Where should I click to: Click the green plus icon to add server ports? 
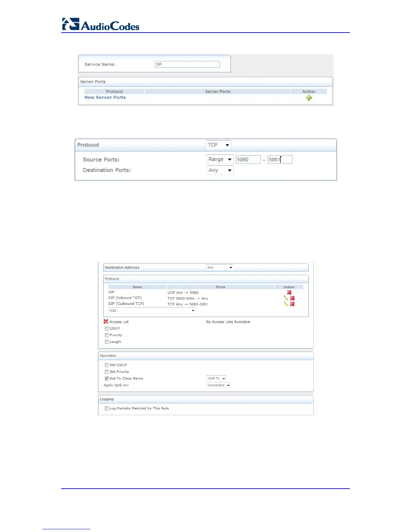pos(309,98)
